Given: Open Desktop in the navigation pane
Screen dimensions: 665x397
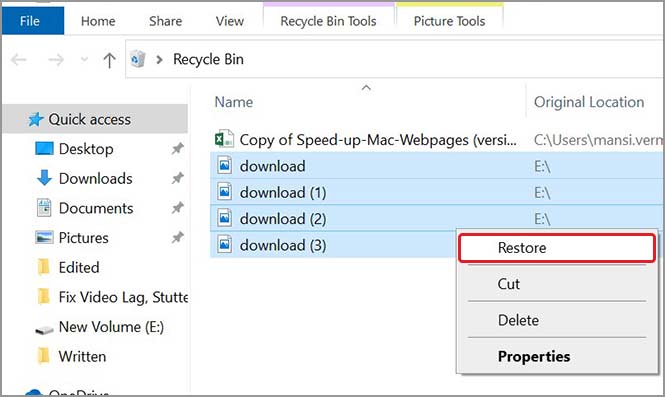Looking at the screenshot, I should point(86,149).
